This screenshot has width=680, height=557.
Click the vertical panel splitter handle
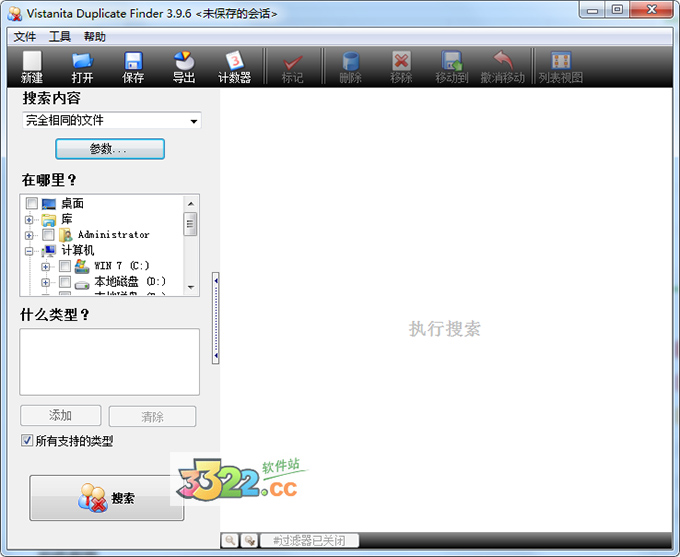click(216, 318)
